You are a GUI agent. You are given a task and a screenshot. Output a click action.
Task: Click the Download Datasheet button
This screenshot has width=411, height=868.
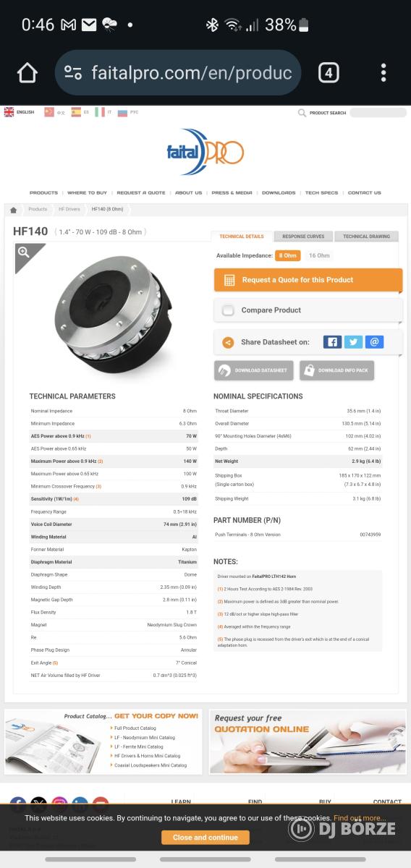click(x=254, y=370)
